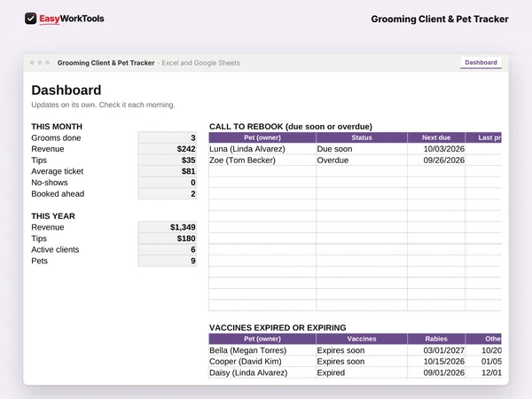Viewport: 532px width, 399px height.
Task: Click the No-shows label
Action: click(50, 183)
